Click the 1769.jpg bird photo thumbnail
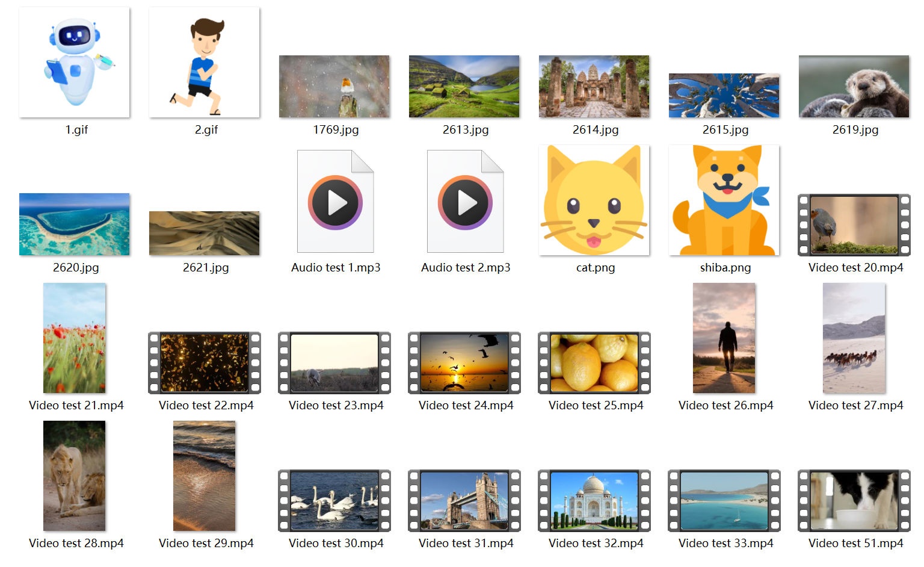The height and width of the screenshot is (567, 924). pos(334,87)
